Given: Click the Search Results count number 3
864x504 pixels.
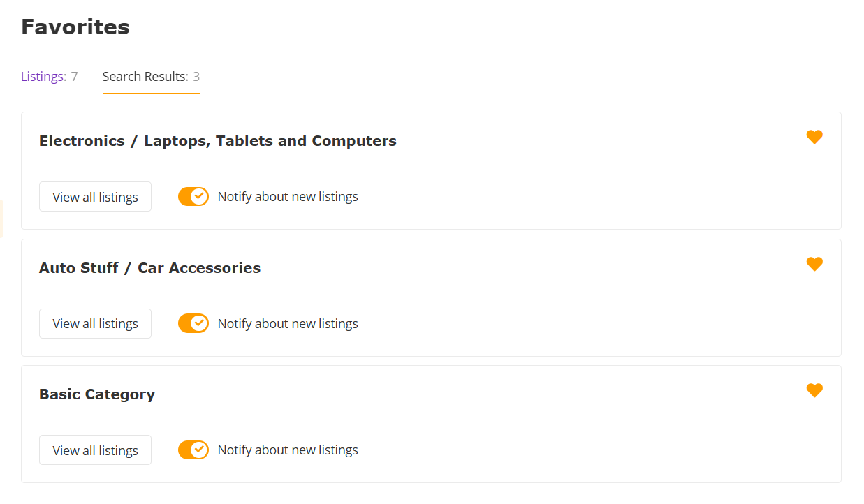Looking at the screenshot, I should click(196, 77).
